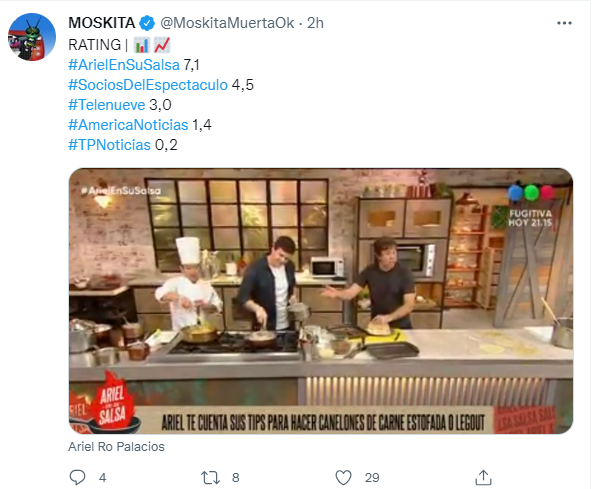Open the #TPNoticias hashtag link
606x489 pixels.
109,145
